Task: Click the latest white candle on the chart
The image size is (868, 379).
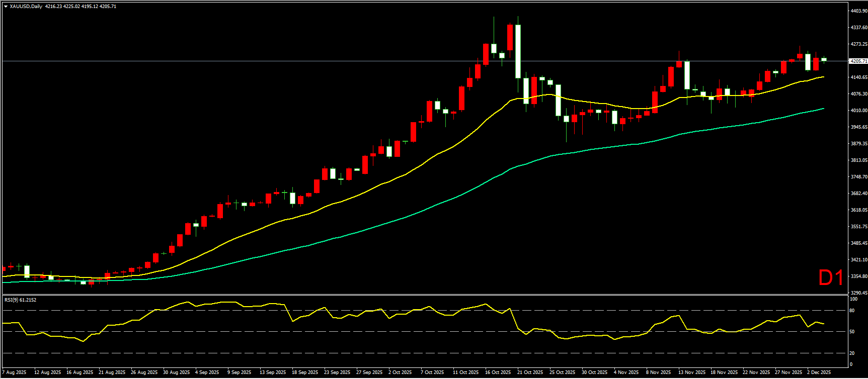Action: tap(824, 59)
